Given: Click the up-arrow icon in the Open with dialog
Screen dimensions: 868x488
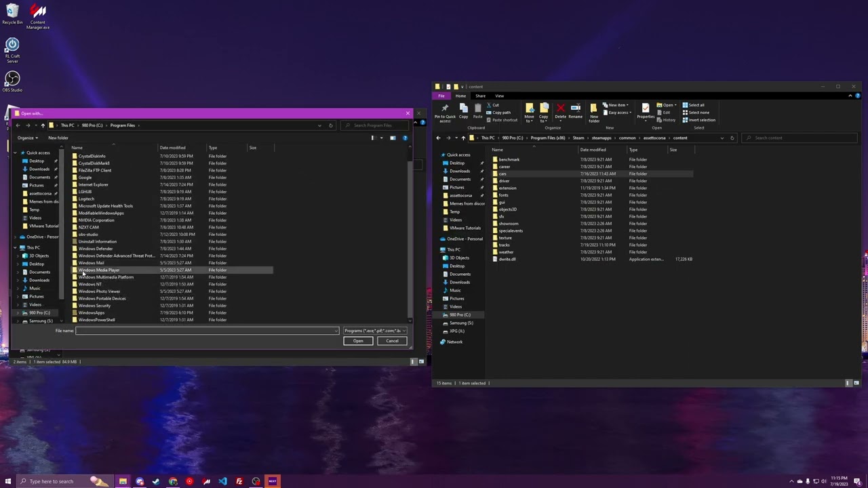Looking at the screenshot, I should tap(42, 125).
